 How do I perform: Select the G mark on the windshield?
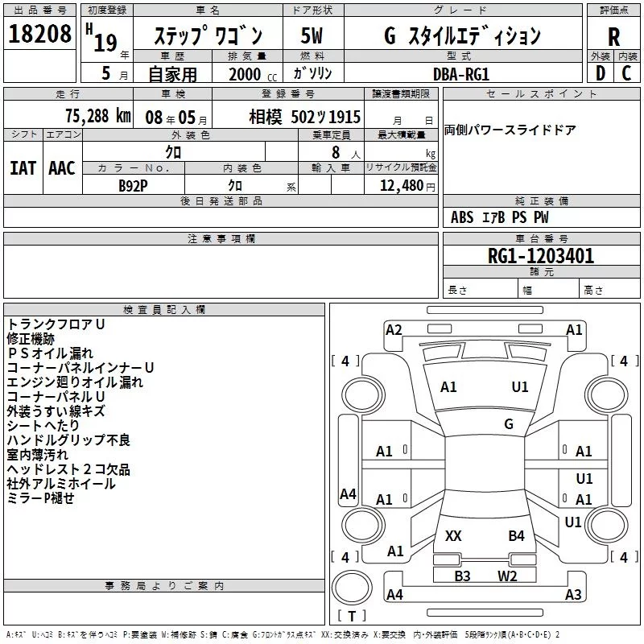(x=509, y=424)
